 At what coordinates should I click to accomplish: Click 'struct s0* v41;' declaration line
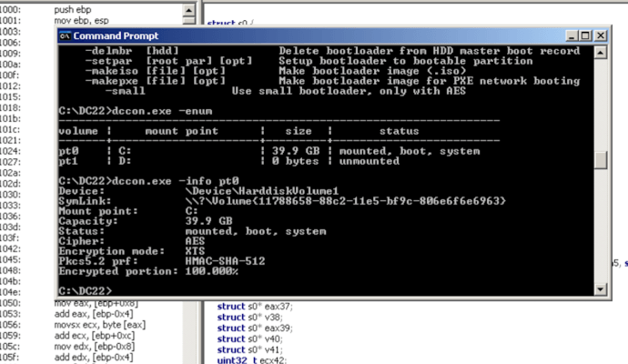[250, 349]
